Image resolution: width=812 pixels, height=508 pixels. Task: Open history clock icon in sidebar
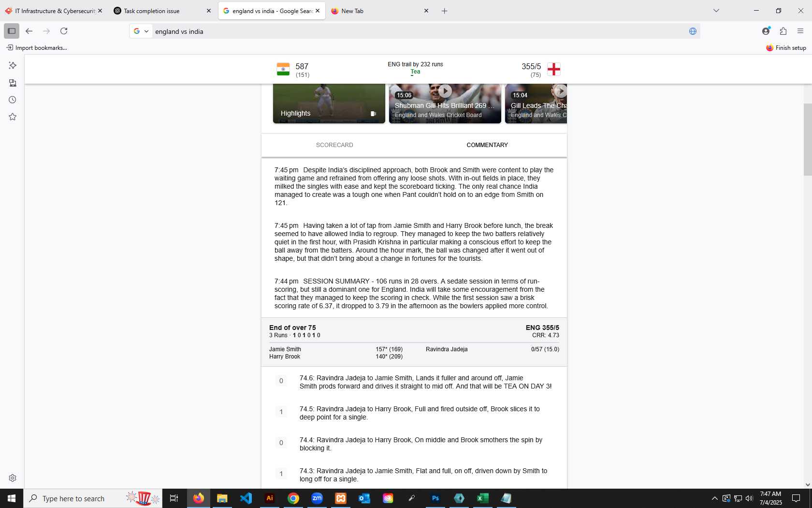pyautogui.click(x=13, y=100)
